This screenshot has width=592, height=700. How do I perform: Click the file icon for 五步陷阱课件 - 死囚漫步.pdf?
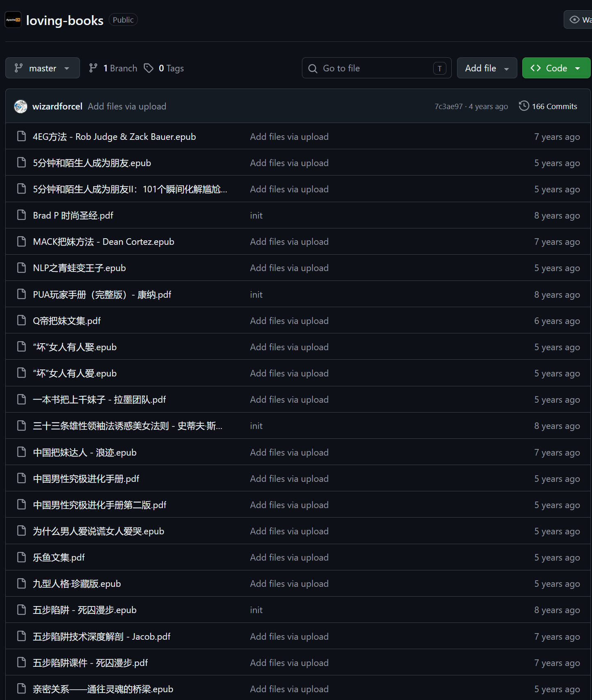[21, 663]
